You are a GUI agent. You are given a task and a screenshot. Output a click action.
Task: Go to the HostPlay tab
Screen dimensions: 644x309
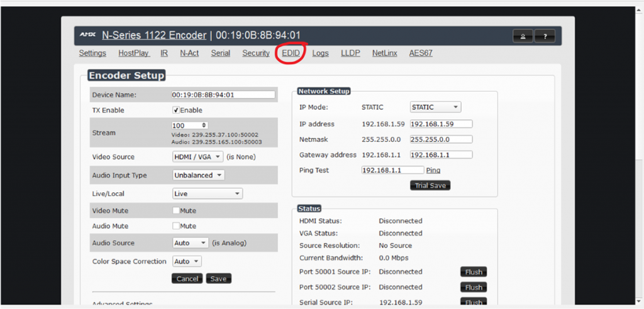133,53
